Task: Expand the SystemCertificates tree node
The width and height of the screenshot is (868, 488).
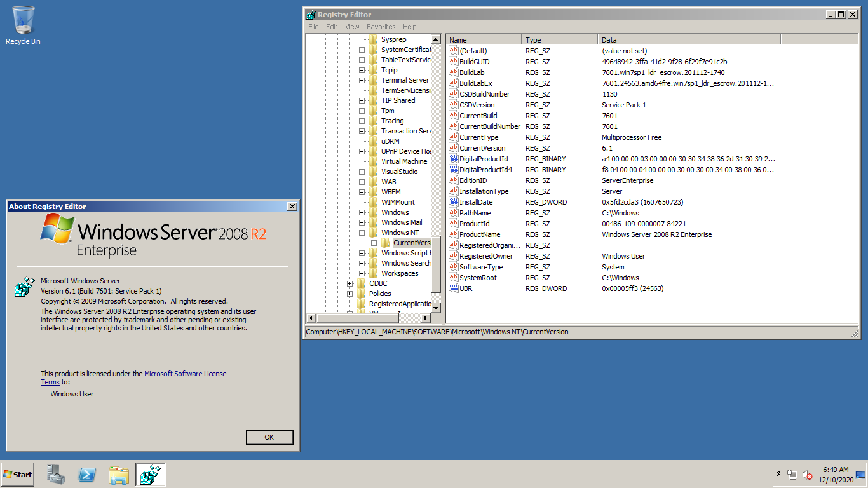Action: pyautogui.click(x=362, y=50)
